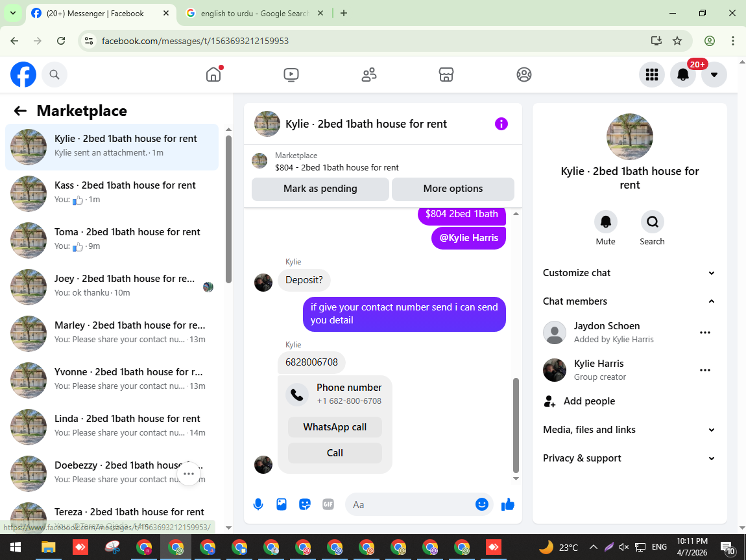Viewport: 746px width, 560px height.
Task: Open Facebook home via logo
Action: [23, 75]
